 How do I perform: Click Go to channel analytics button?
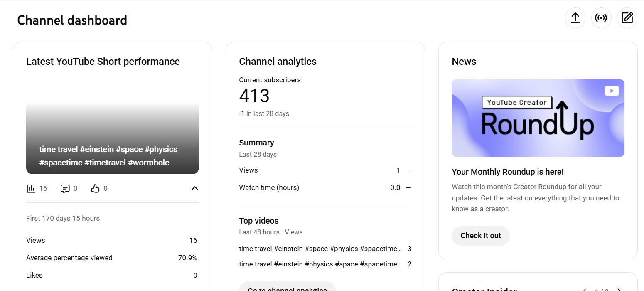pos(287,288)
